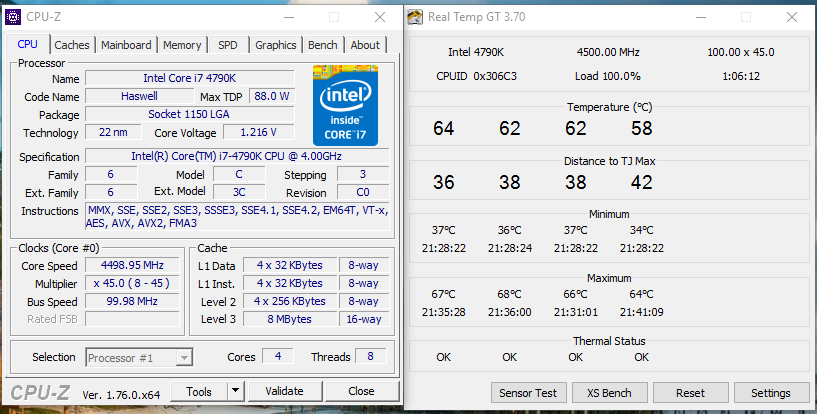Viewport: 817px width, 414px height.
Task: Close the CPU-Z window with X
Action: click(380, 17)
